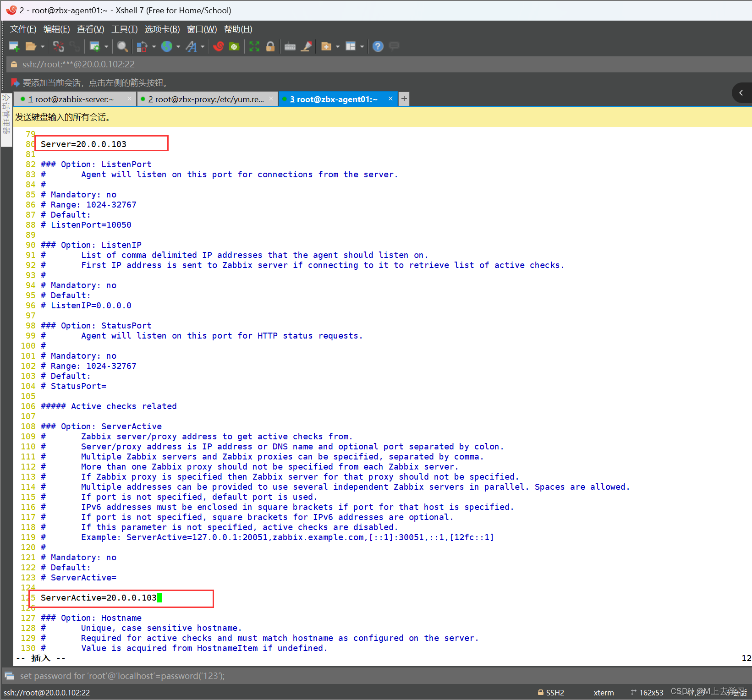Close the root@zbx-agent01 tab

[x=390, y=98]
